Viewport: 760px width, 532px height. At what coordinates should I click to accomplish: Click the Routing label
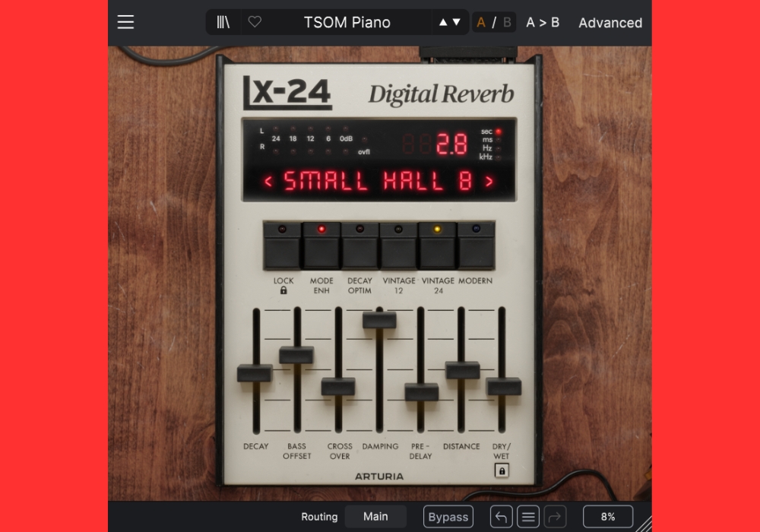tap(319, 517)
